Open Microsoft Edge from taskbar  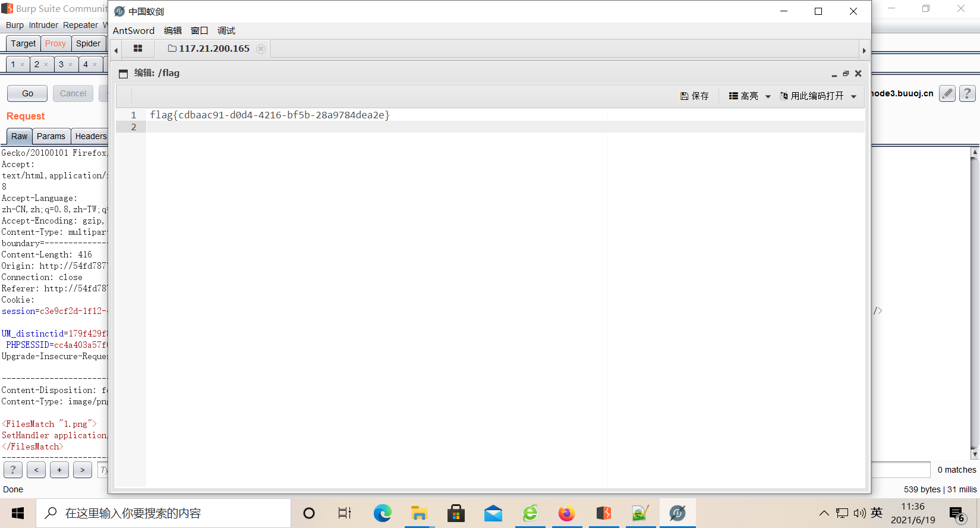[382, 513]
